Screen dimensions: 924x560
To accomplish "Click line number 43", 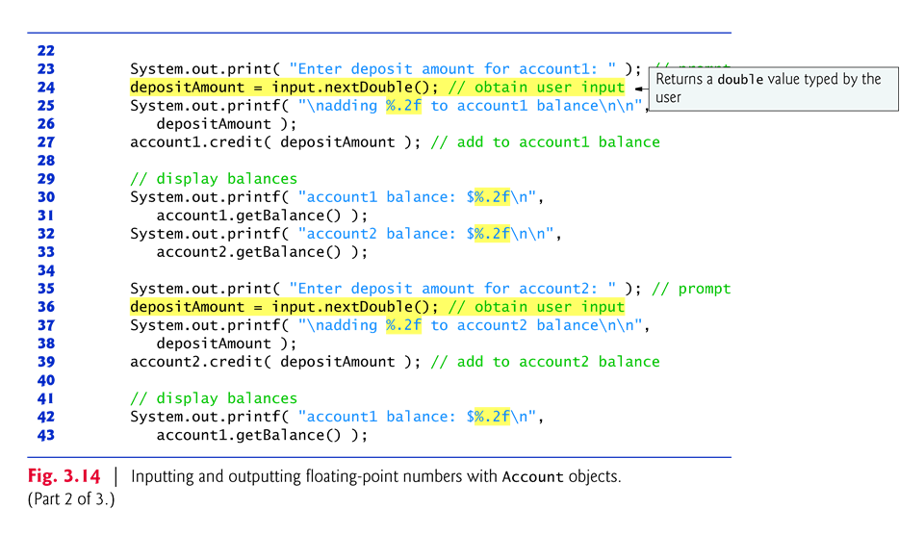I will tap(46, 435).
